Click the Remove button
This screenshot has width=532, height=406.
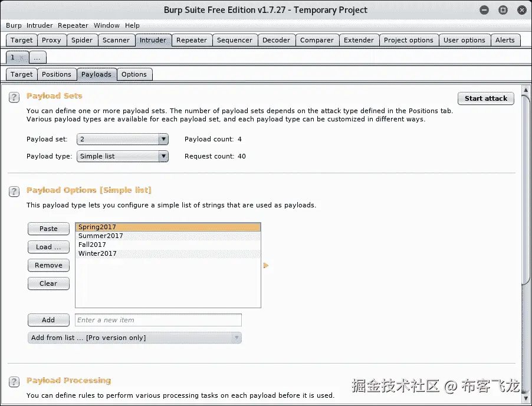pos(48,265)
